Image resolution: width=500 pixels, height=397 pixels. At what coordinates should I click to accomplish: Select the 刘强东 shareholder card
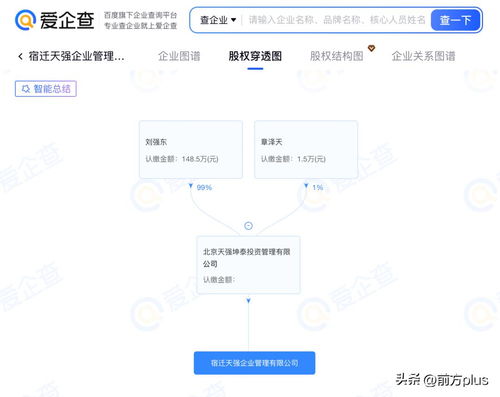click(x=191, y=149)
